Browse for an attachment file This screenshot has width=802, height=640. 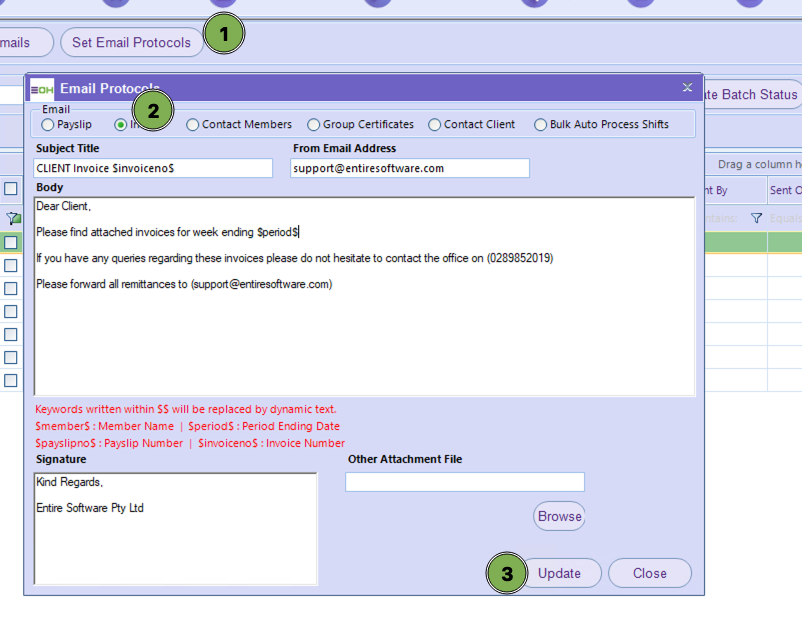point(559,516)
